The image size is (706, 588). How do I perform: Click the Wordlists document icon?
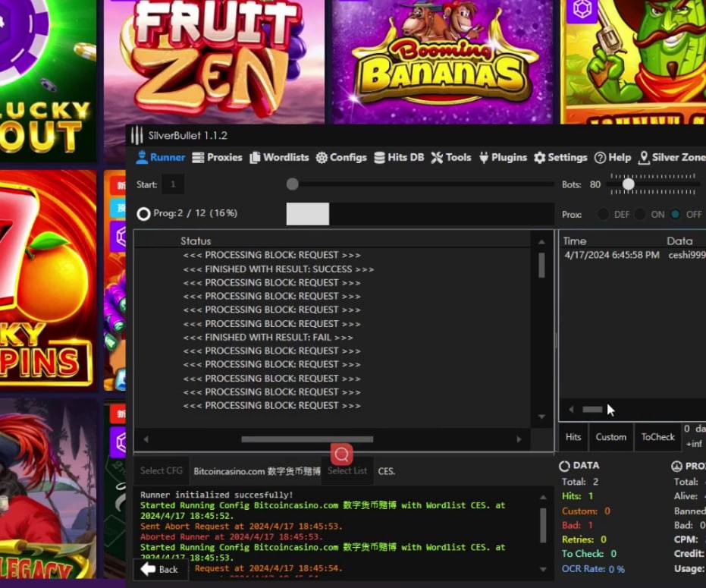[x=255, y=157]
